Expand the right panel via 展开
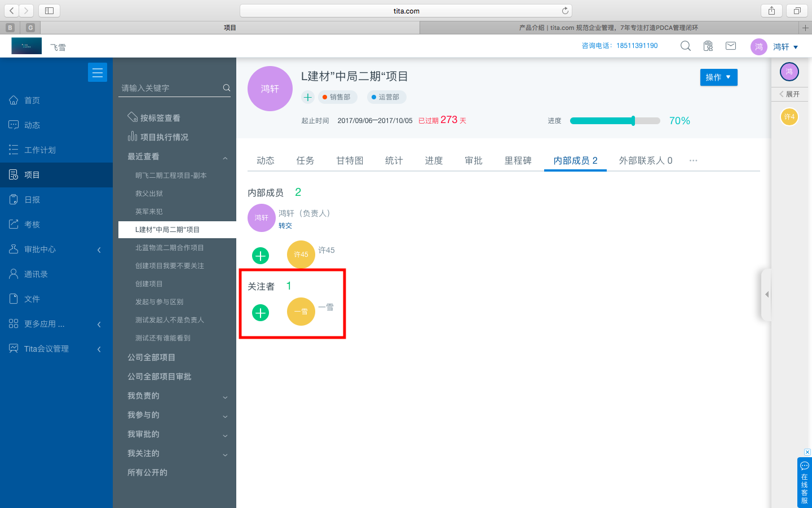Image resolution: width=812 pixels, height=508 pixels. (789, 94)
